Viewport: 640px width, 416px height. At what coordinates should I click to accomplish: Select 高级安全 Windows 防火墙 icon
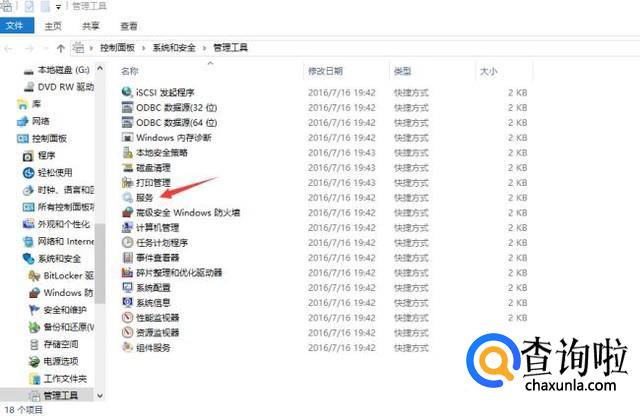click(x=127, y=212)
